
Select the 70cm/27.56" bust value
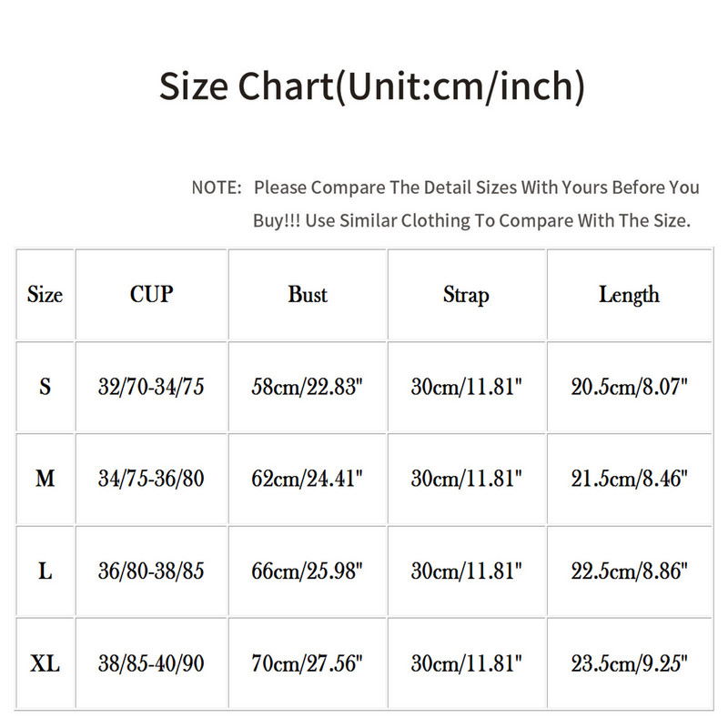click(308, 664)
